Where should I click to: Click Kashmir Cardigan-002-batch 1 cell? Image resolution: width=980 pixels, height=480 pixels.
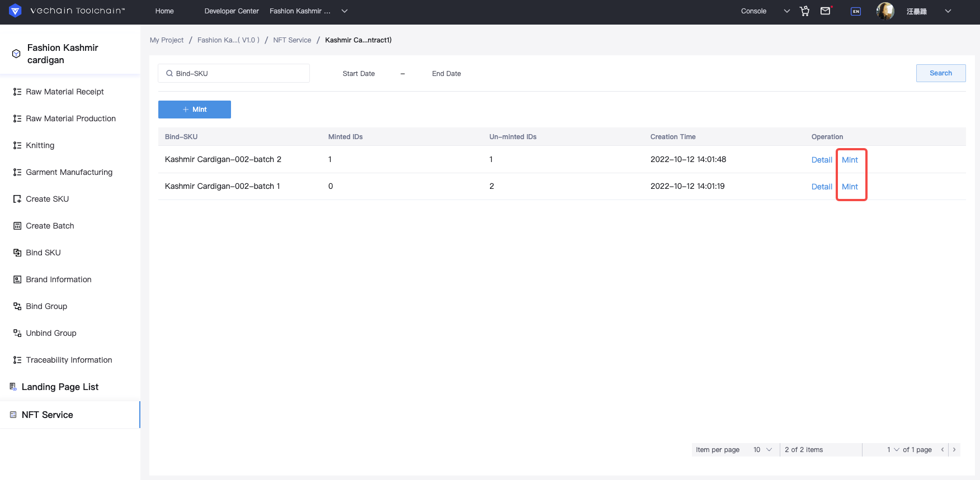pos(223,186)
